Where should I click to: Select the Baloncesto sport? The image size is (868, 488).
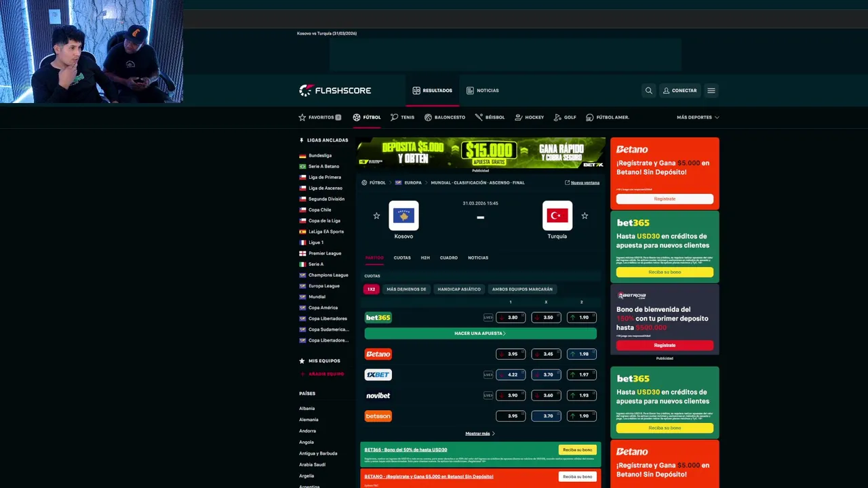[x=445, y=117]
